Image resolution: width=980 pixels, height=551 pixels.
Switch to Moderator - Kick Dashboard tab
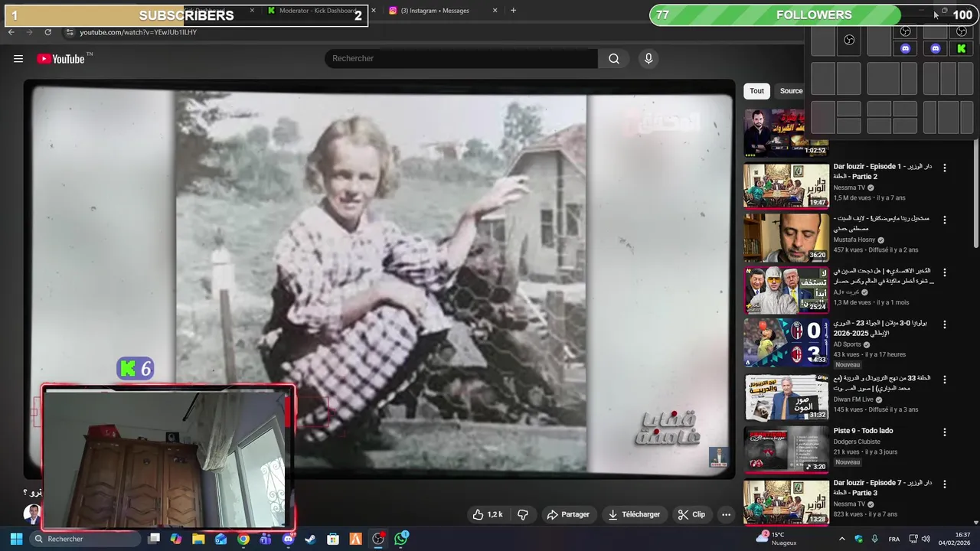(318, 11)
